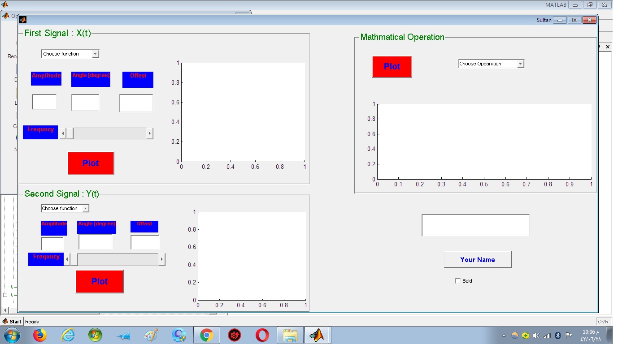644x344 pixels.
Task: Focus Second Signal Offest input box
Action: coord(145,242)
